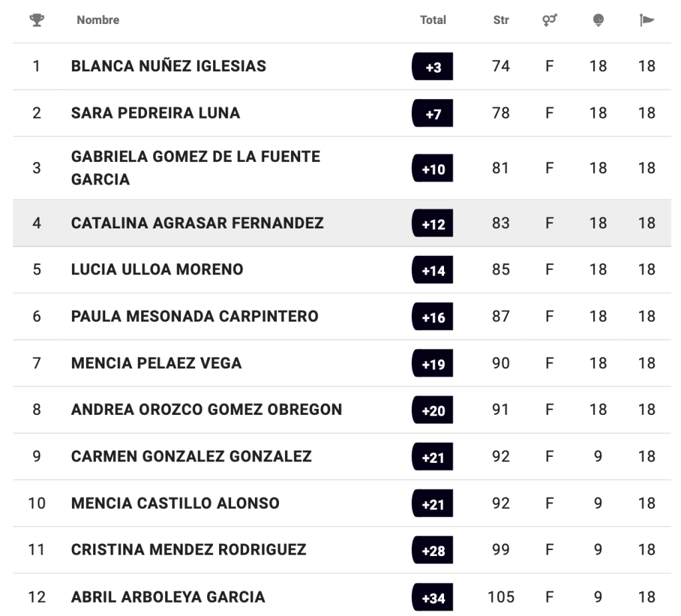
Task: Click the +16 score badge for Paula
Action: point(433,317)
